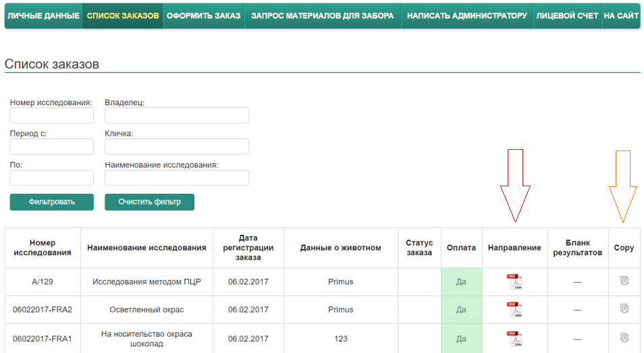Click the Бланк результатов column header
This screenshot has height=353, width=644.
(x=577, y=248)
